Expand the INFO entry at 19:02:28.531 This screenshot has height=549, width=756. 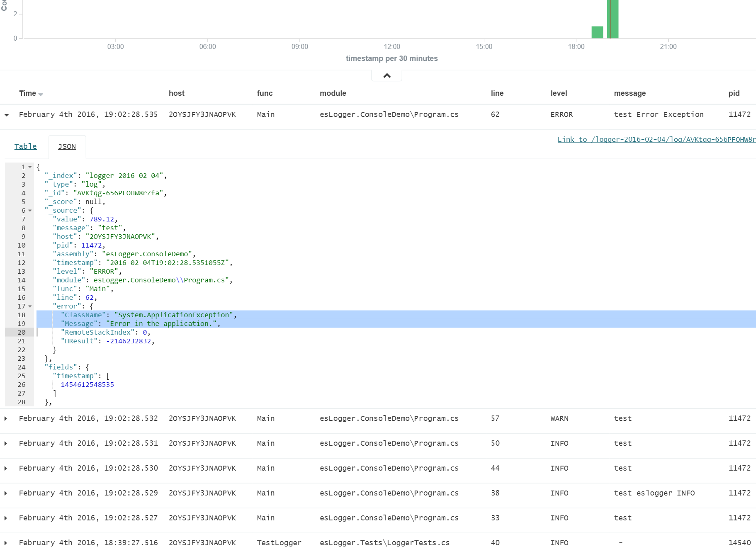tap(5, 443)
